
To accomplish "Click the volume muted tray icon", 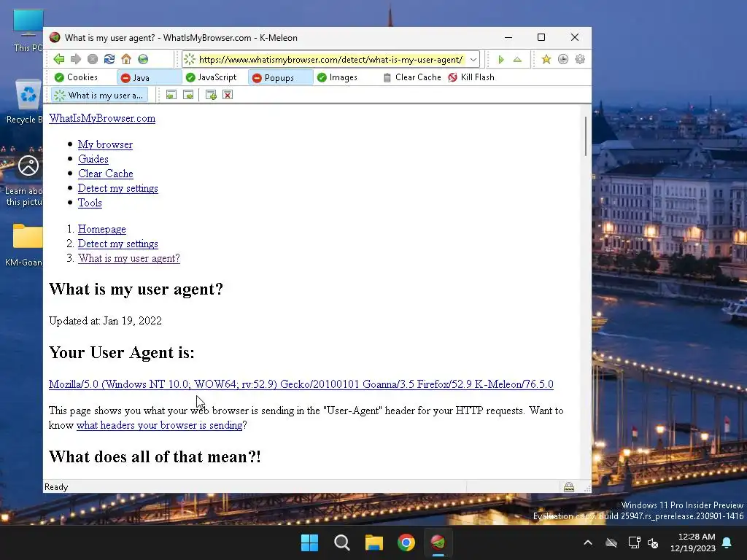I will [x=653, y=542].
